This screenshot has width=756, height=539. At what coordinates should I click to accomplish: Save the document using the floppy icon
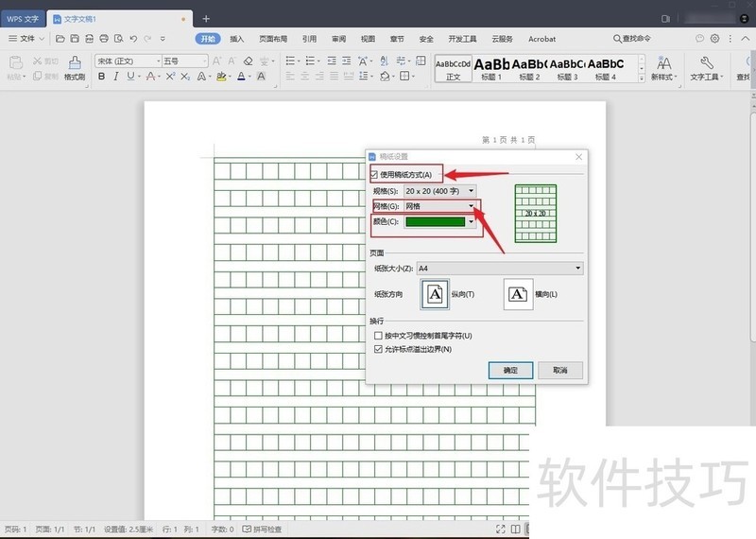point(75,39)
